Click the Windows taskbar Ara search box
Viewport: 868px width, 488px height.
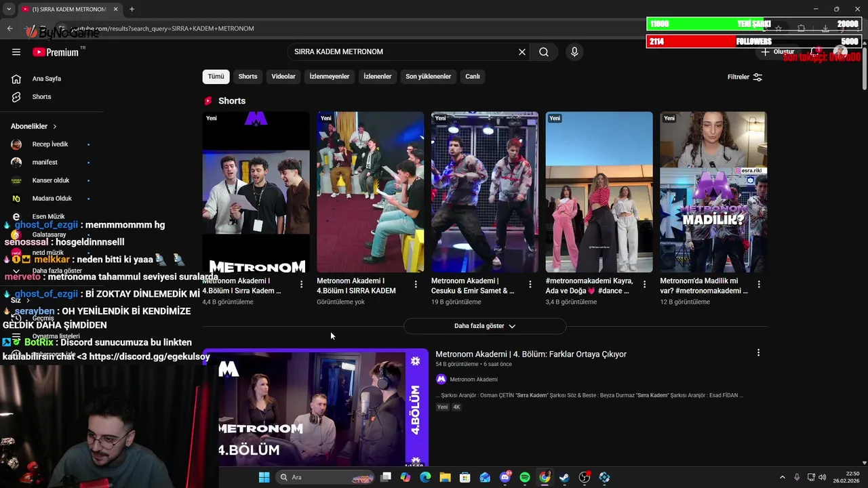coord(325,477)
